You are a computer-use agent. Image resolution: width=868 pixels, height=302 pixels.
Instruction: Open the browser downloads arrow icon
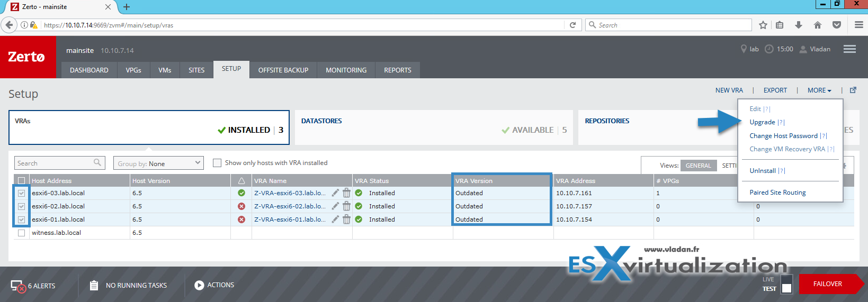coord(799,25)
